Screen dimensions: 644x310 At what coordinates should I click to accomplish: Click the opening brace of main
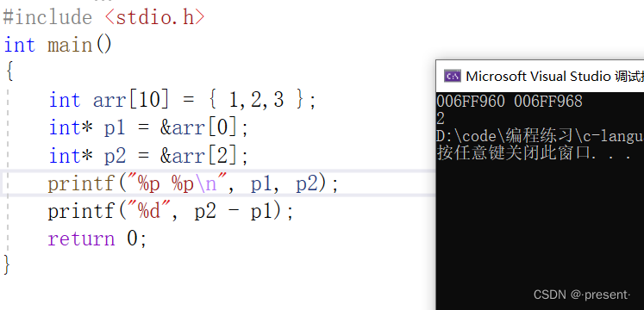tap(9, 72)
